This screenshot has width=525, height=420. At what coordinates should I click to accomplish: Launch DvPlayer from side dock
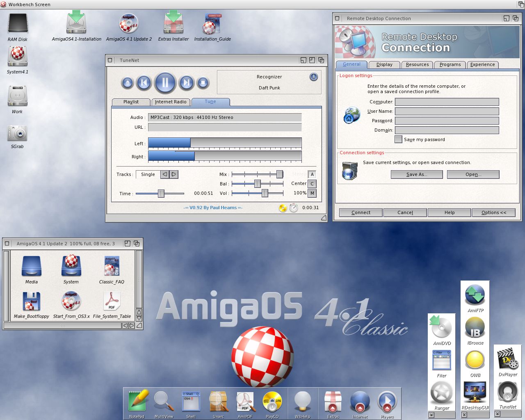[508, 359]
